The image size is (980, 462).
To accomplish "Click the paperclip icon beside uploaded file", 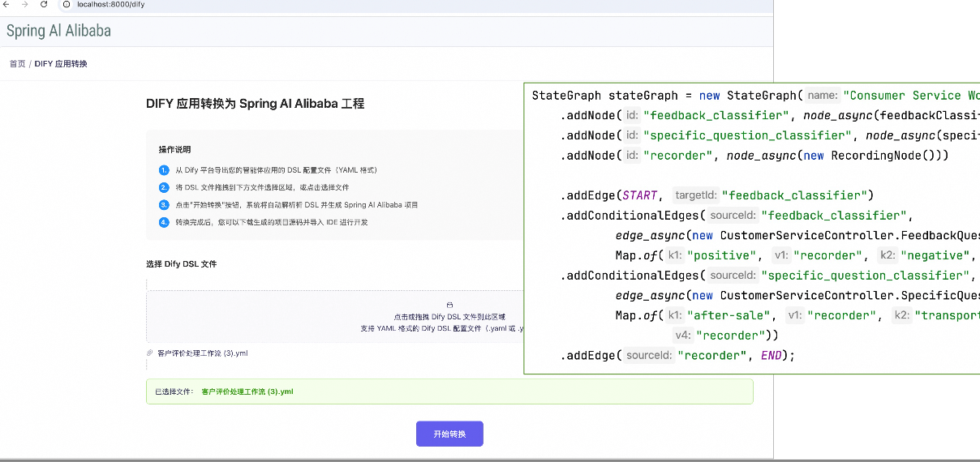I will [x=149, y=353].
